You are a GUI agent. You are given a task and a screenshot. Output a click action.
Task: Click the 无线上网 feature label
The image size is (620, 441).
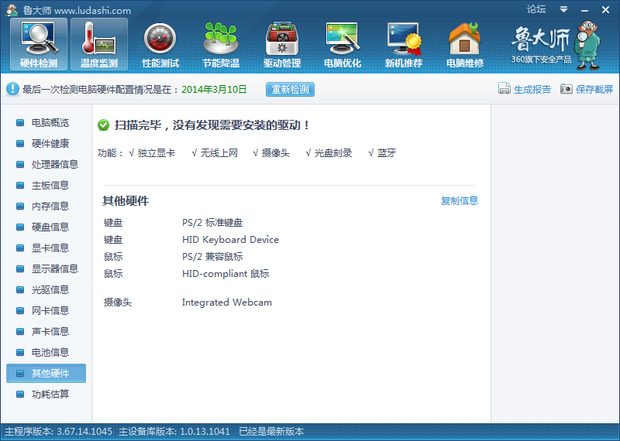tap(219, 153)
